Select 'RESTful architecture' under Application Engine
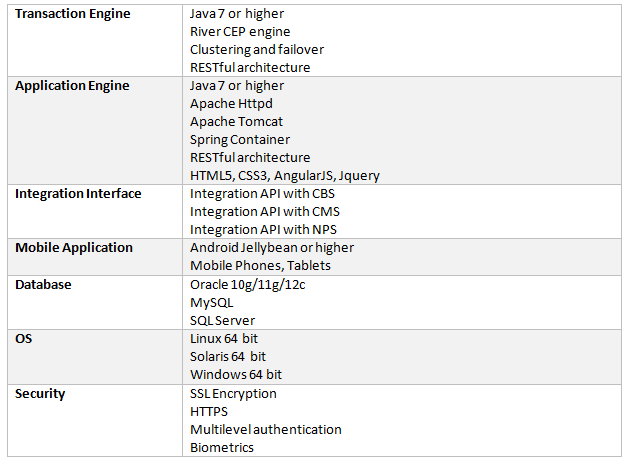627x466 pixels. [x=250, y=158]
